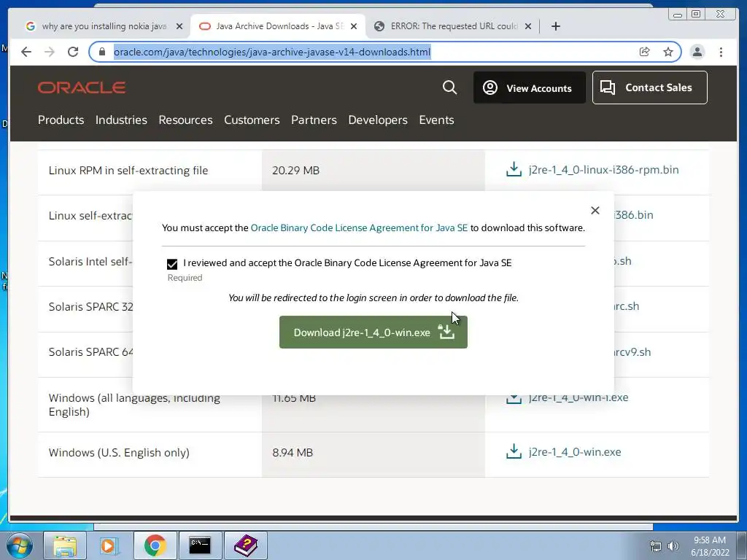747x560 pixels.
Task: Click network tray icon
Action: point(656,546)
